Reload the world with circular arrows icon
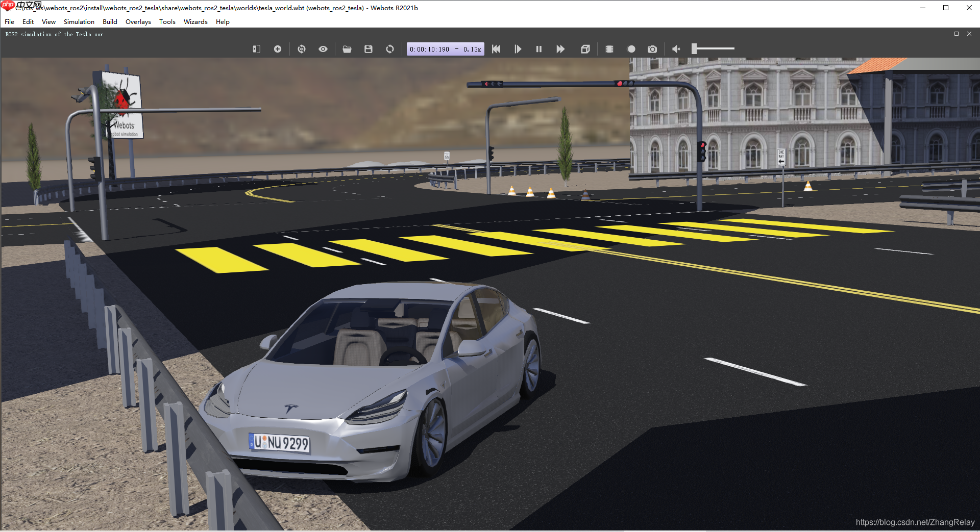 (x=390, y=49)
